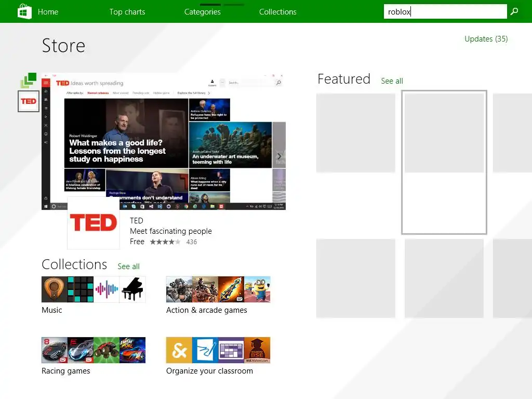Image resolution: width=532 pixels, height=399 pixels.
Task: Click the Meet fascinating people tagline
Action: (170, 231)
